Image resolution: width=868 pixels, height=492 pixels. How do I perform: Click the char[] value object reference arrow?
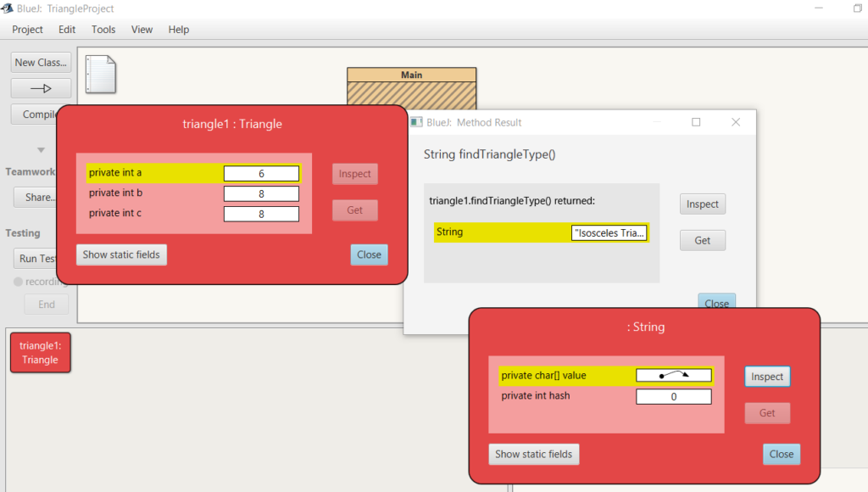tap(674, 375)
